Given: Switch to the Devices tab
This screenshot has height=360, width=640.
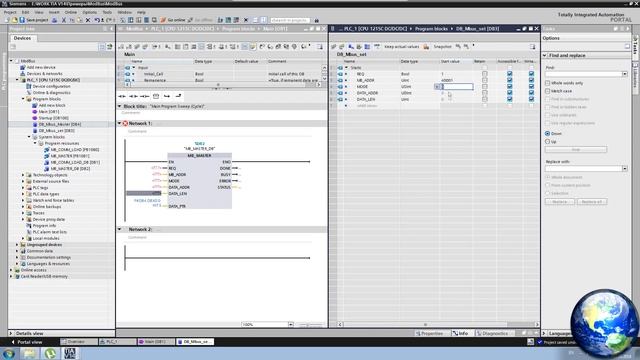Looking at the screenshot, I should pyautogui.click(x=22, y=38).
